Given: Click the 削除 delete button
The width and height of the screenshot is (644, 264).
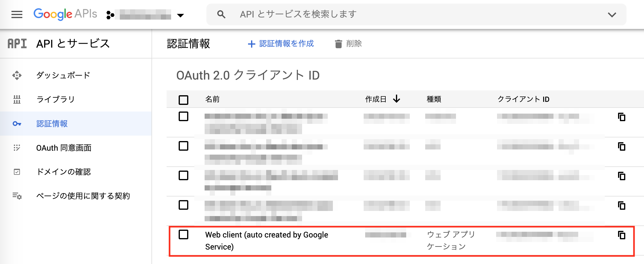Looking at the screenshot, I should (348, 44).
